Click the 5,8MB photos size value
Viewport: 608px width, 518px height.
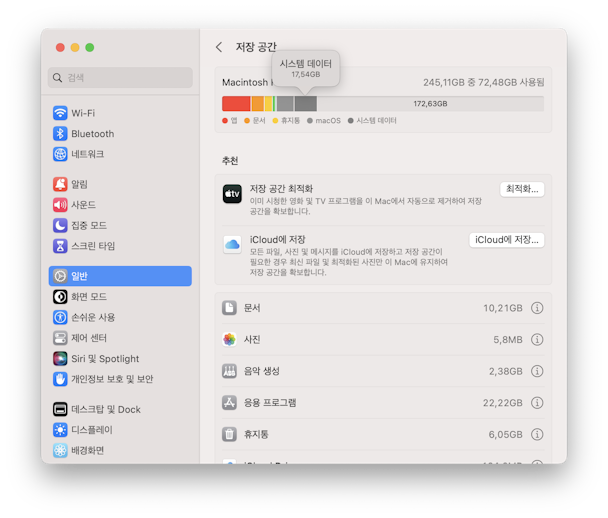[x=508, y=340]
